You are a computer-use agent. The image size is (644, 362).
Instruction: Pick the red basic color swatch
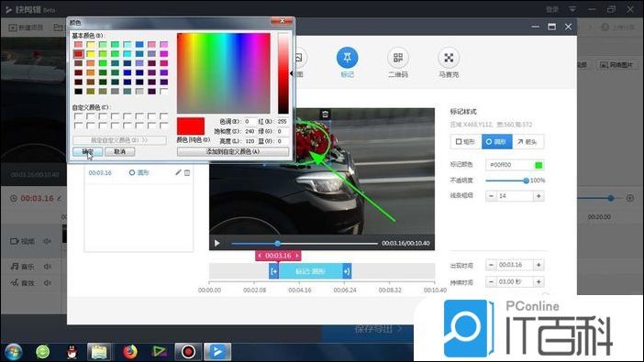click(78, 54)
